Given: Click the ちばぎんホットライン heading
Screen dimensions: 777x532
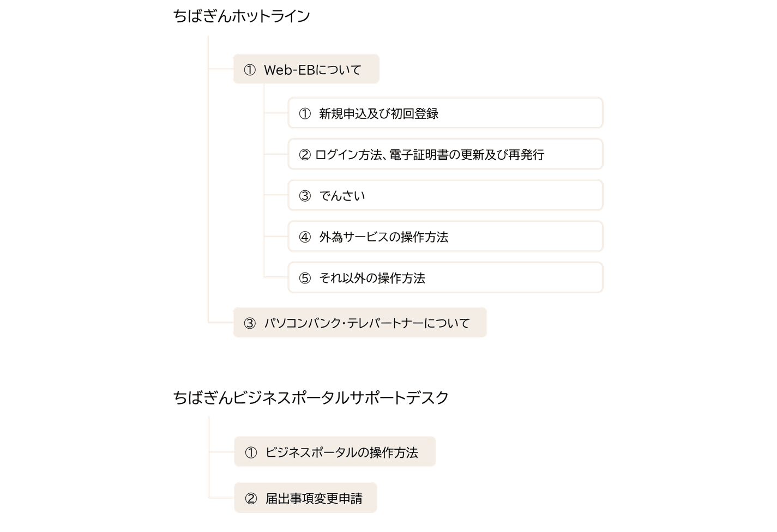Looking at the screenshot, I should (x=242, y=16).
